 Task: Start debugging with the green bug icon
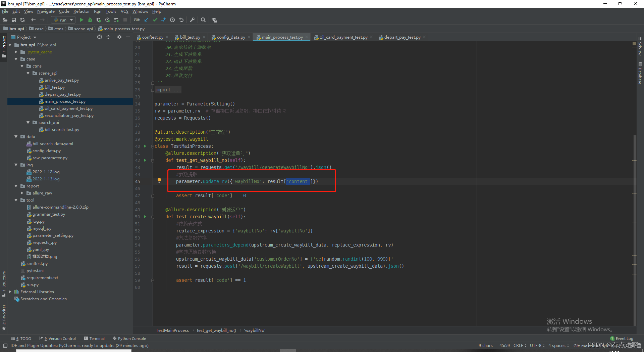point(90,20)
